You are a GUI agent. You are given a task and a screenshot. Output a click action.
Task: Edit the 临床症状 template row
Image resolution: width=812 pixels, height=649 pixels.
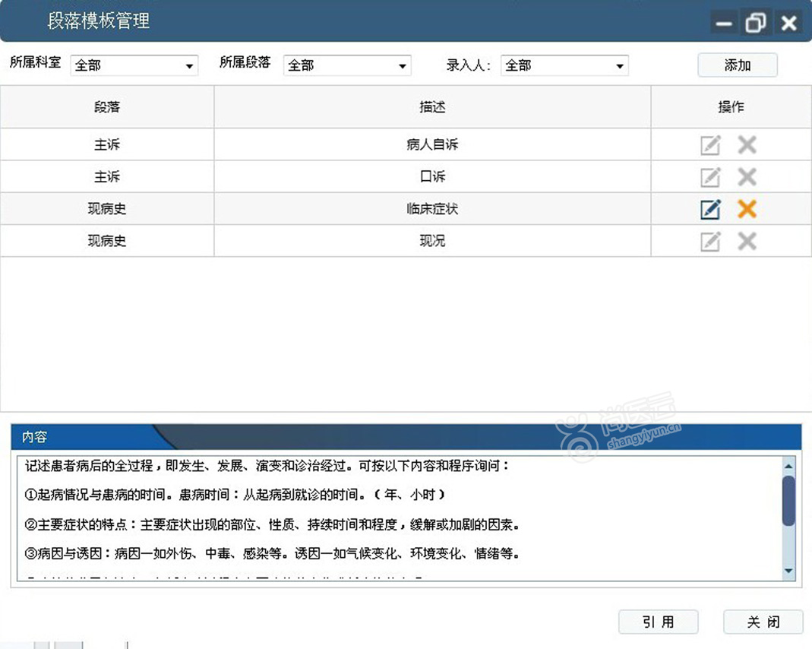pyautogui.click(x=710, y=209)
